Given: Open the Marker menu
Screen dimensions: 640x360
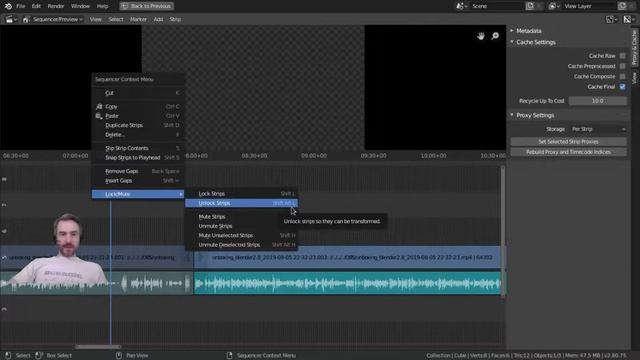Looking at the screenshot, I should [138, 19].
